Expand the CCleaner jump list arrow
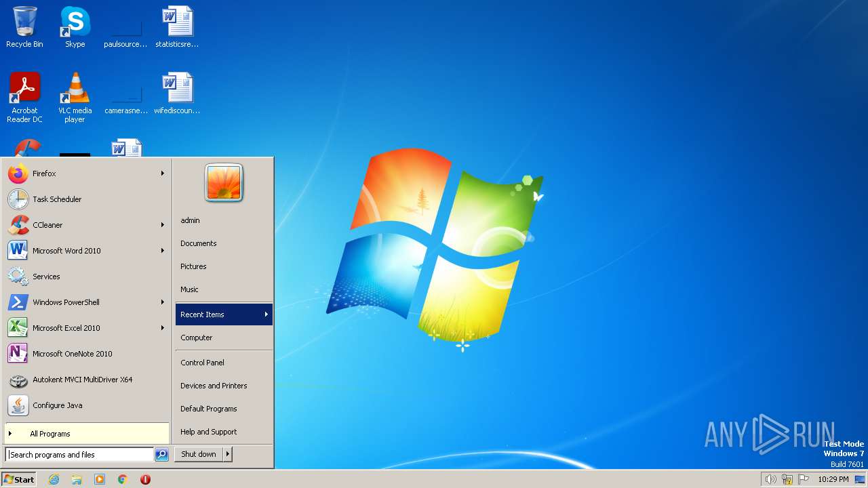 point(163,225)
